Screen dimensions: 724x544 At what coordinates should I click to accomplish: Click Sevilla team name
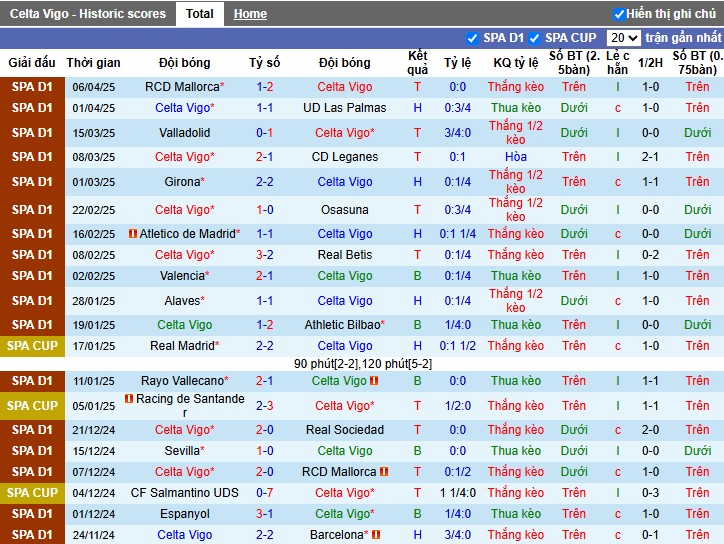[184, 451]
